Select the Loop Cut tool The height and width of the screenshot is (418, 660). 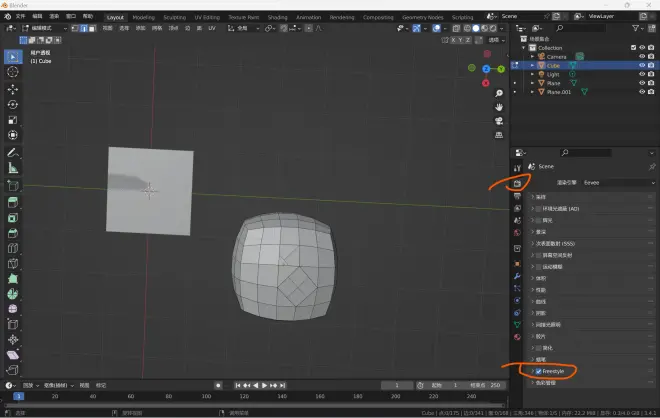13,248
